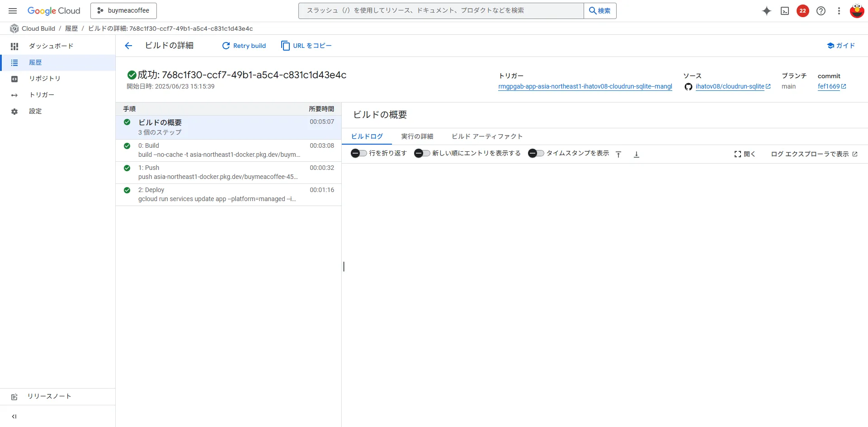Screen dimensions: 868x427
Task: Toggle 行を折り返す switch
Action: pos(358,153)
